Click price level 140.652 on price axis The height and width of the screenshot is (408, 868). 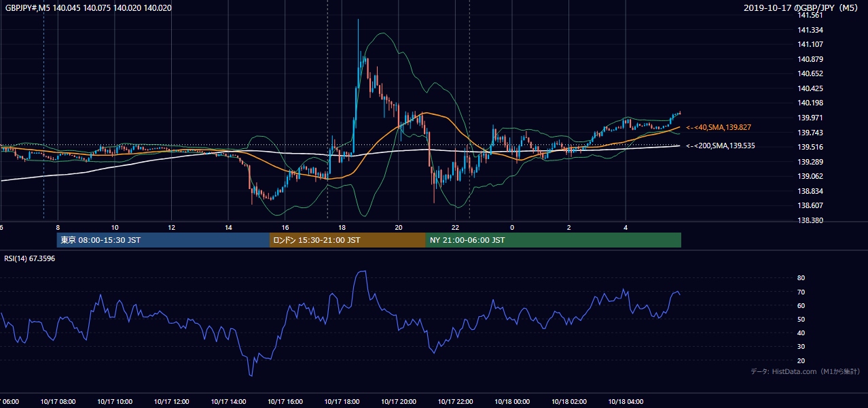pos(811,73)
